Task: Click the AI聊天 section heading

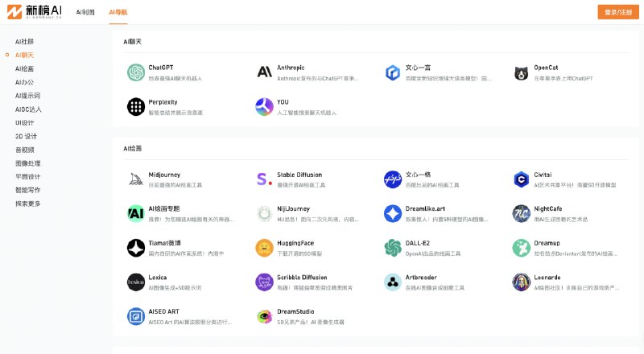Action: pos(132,42)
